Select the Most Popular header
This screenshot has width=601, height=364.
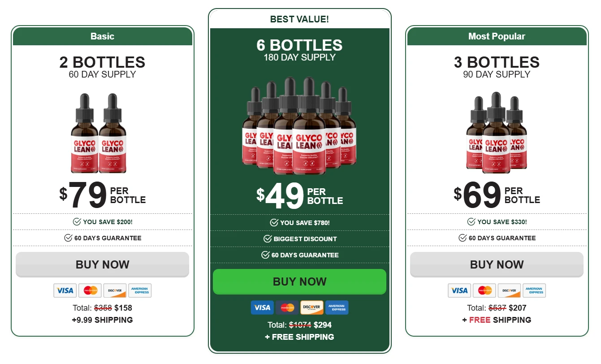(x=497, y=36)
